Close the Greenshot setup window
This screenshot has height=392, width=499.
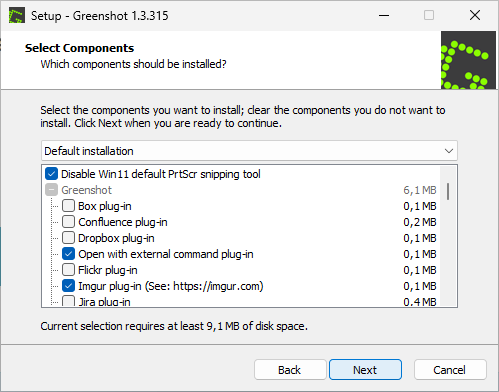pyautogui.click(x=475, y=15)
